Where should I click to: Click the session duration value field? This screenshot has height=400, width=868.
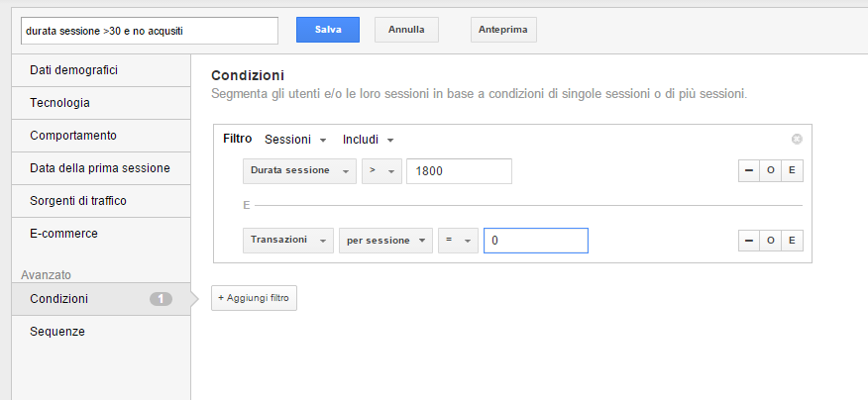[459, 171]
